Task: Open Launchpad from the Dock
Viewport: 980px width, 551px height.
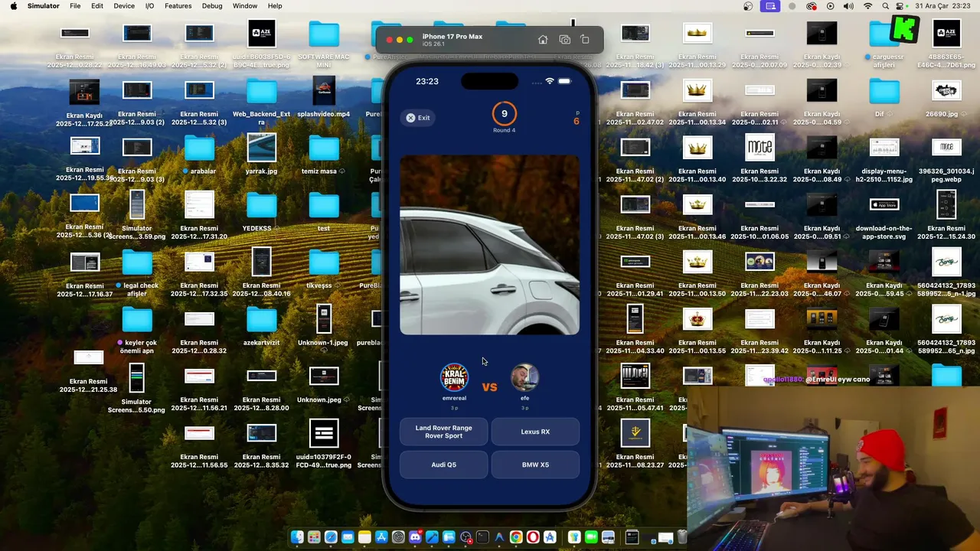Action: (314, 537)
